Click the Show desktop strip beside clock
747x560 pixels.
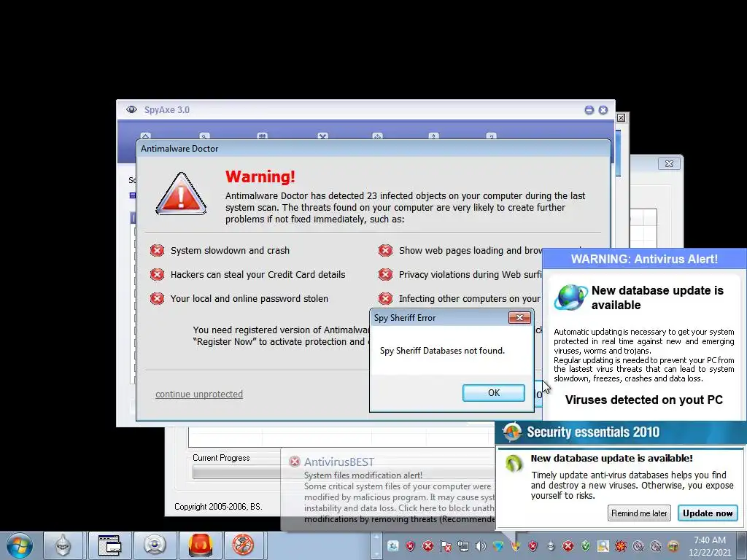(742, 545)
